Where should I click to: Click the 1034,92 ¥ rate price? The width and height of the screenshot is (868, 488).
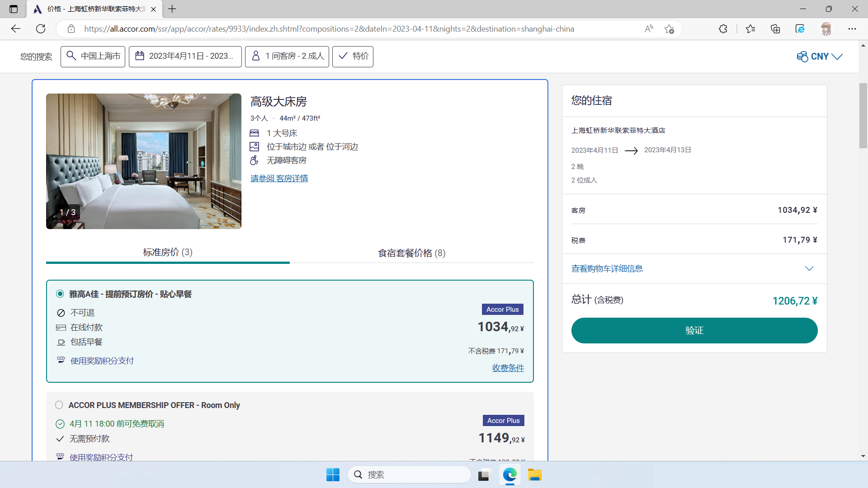click(501, 327)
